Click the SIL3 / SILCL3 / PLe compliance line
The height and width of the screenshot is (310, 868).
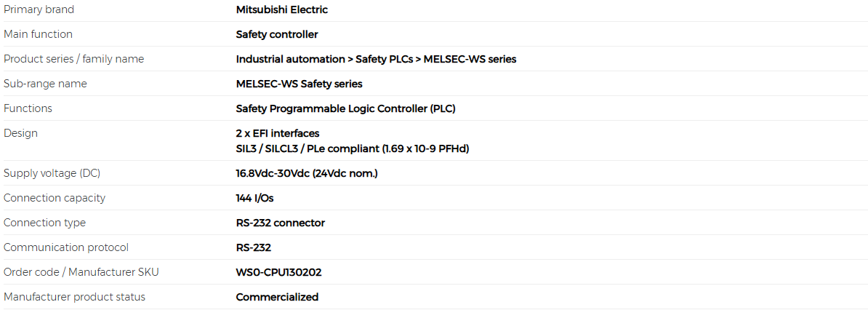353,148
